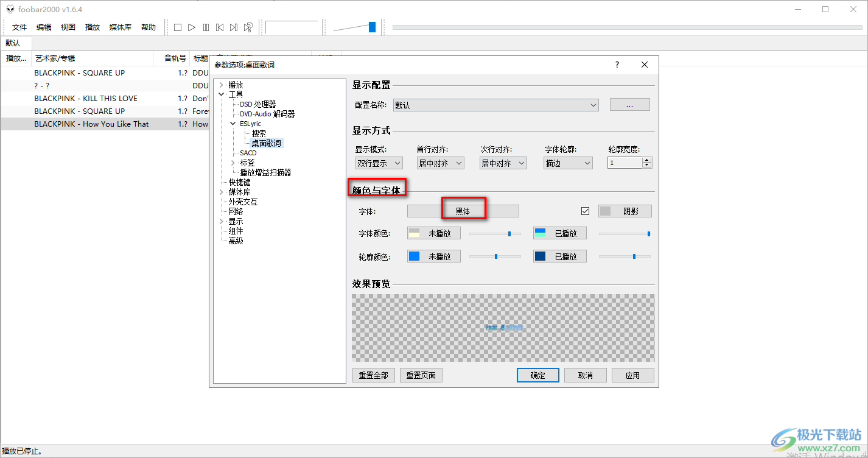The width and height of the screenshot is (868, 458).
Task: Open the 播放 menu
Action: pos(93,27)
